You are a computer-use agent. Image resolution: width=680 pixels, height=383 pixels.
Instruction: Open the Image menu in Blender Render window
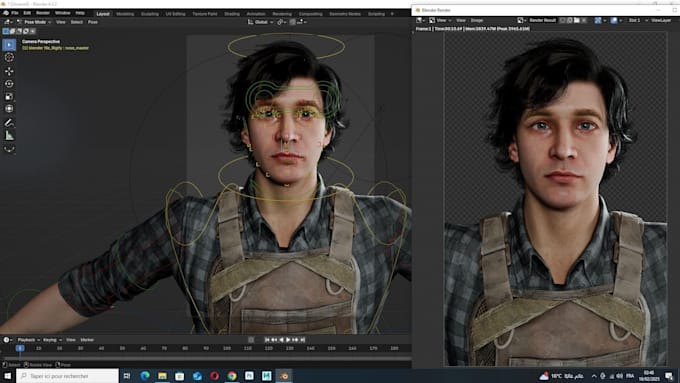[477, 20]
